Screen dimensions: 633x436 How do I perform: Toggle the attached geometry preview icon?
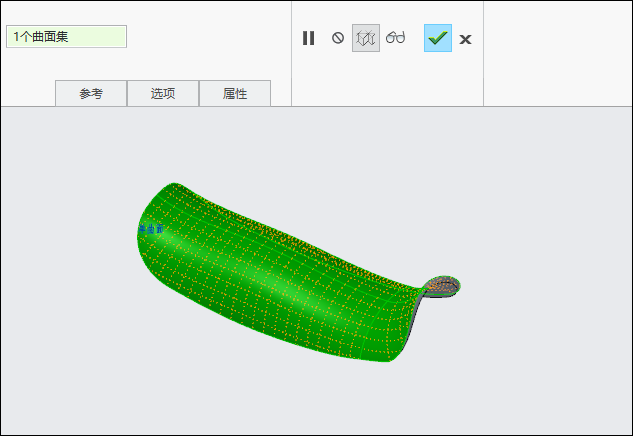tap(366, 38)
